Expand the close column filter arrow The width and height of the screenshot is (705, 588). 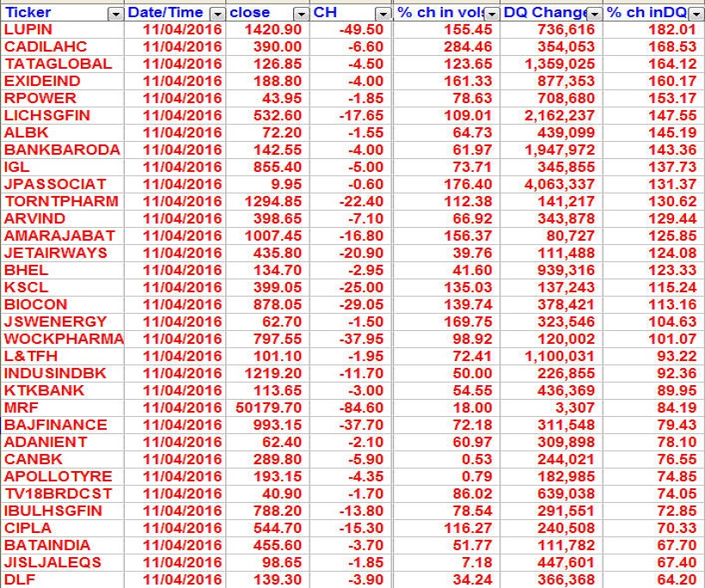point(300,14)
